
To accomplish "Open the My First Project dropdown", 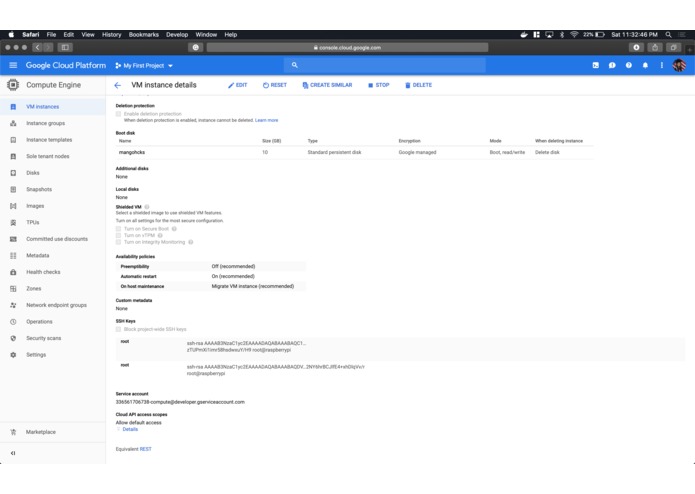I will coord(144,66).
